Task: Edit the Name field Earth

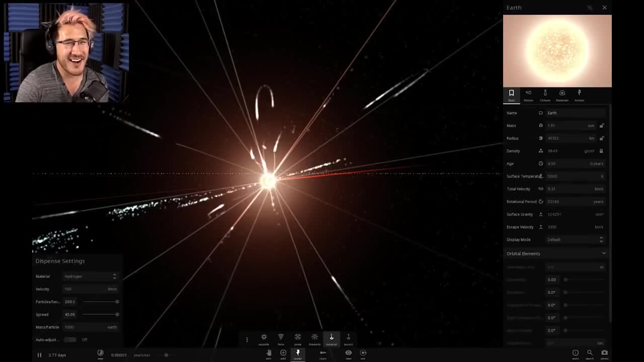Action: pyautogui.click(x=575, y=113)
